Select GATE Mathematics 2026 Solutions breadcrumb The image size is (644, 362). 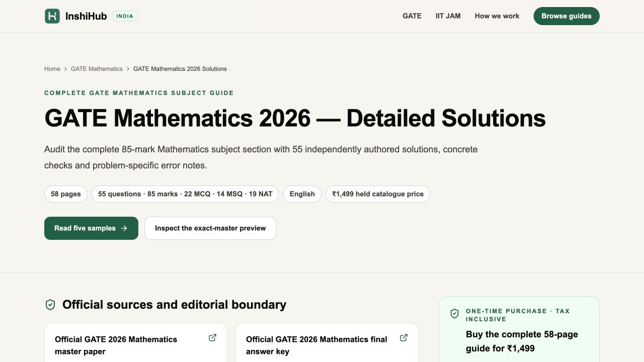[x=180, y=69]
